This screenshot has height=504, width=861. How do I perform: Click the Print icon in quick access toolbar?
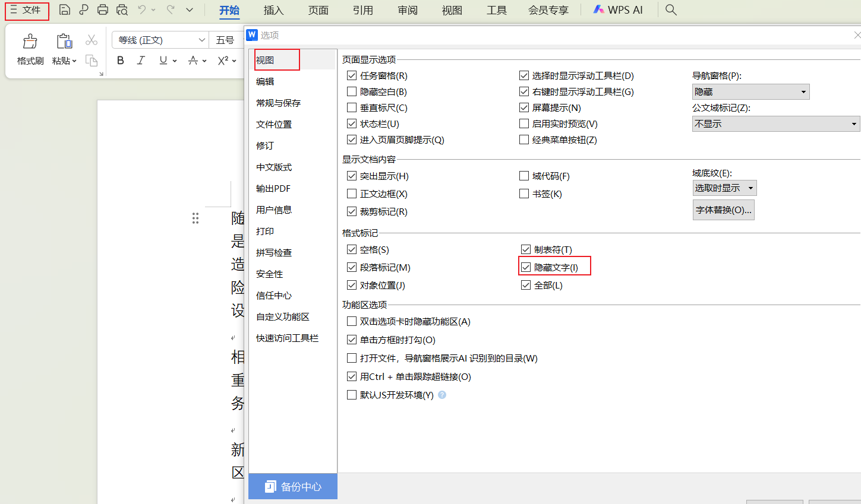[x=103, y=9]
